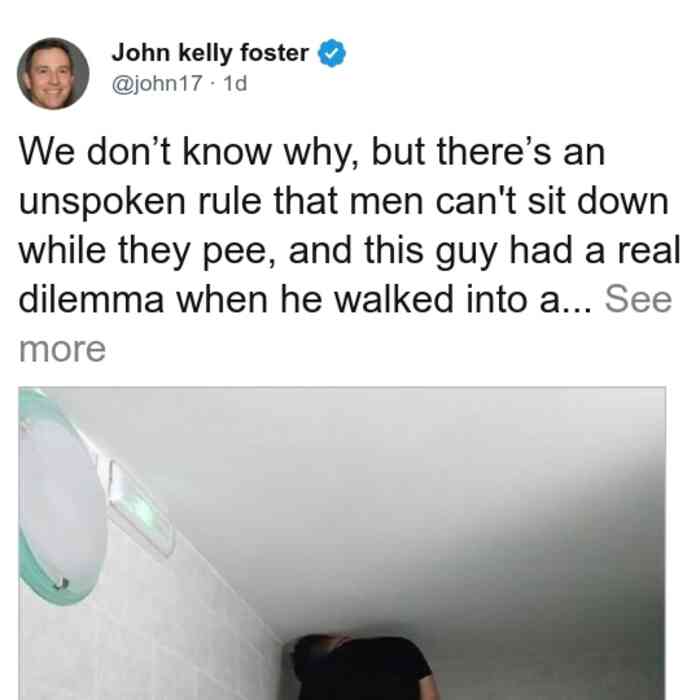This screenshot has height=700, width=700.
Task: Click the separator dot before 1d
Action: click(212, 84)
